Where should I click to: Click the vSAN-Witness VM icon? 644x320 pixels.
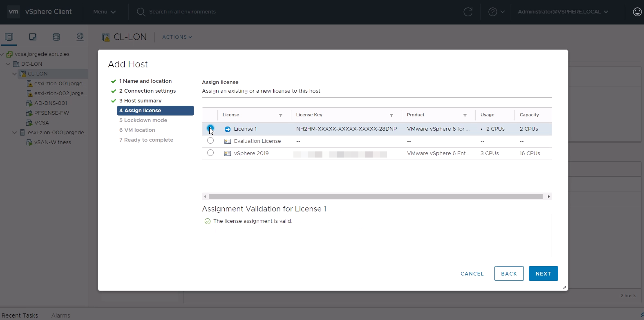(x=29, y=142)
